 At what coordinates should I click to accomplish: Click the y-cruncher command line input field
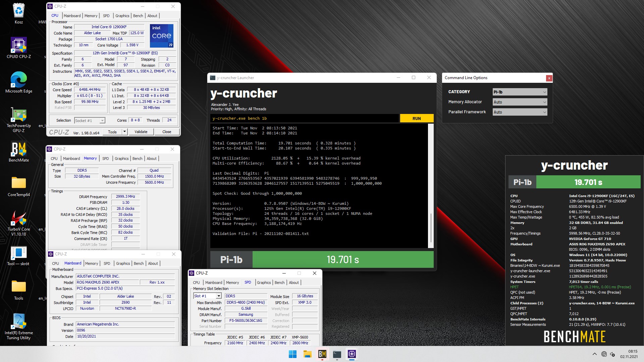(x=305, y=118)
